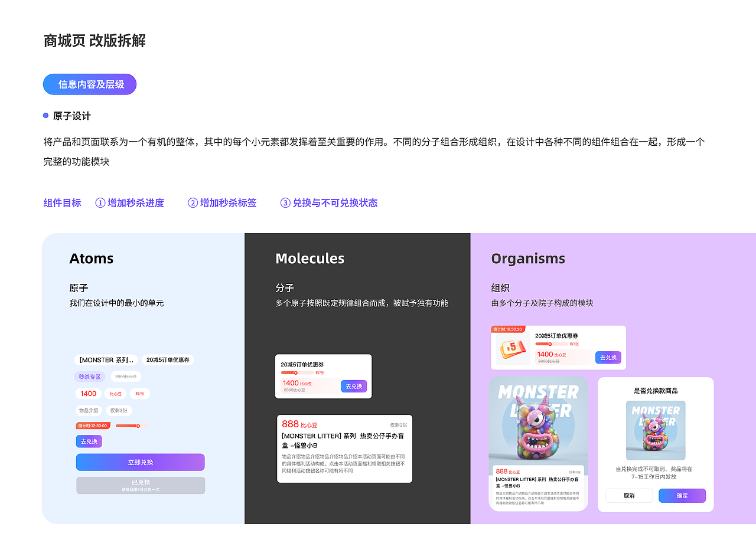Screen dimensions: 756x550
Task: Click the 信息内容及层级 pill button
Action: coord(90,84)
